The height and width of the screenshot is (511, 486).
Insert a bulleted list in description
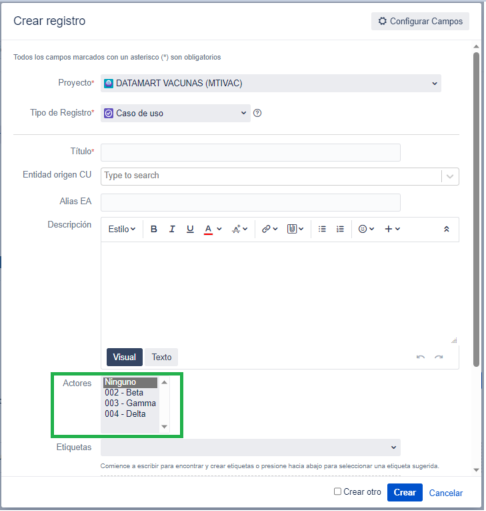322,229
